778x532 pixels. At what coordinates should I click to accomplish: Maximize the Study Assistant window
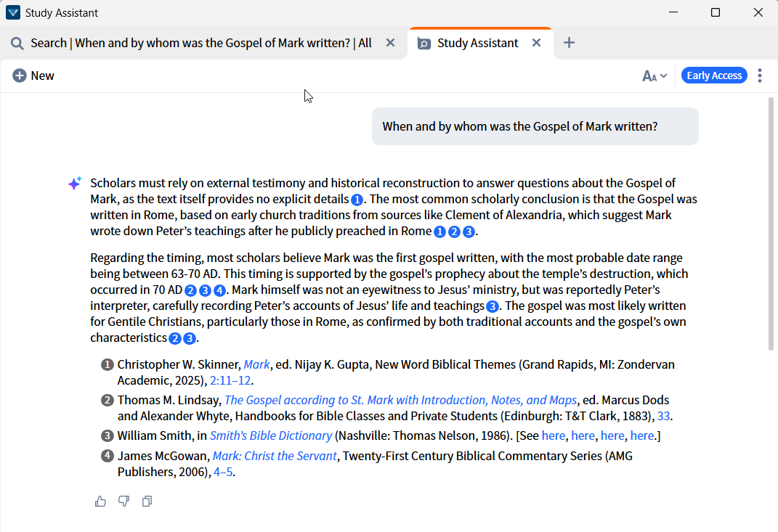[x=716, y=12]
